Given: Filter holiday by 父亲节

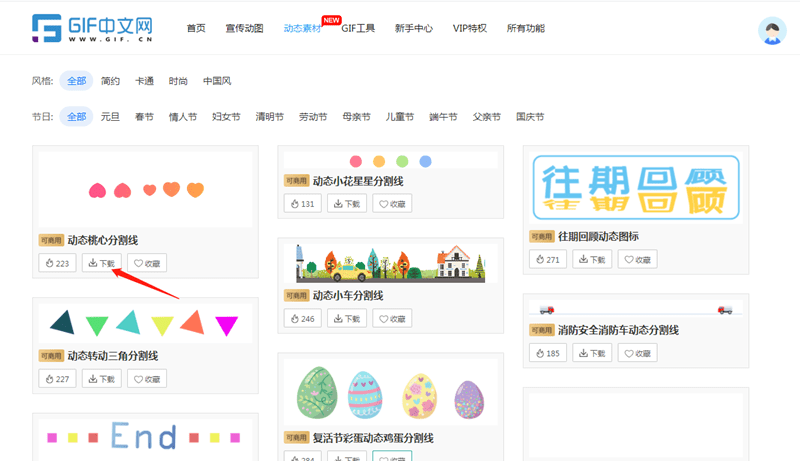Looking at the screenshot, I should pyautogui.click(x=486, y=116).
